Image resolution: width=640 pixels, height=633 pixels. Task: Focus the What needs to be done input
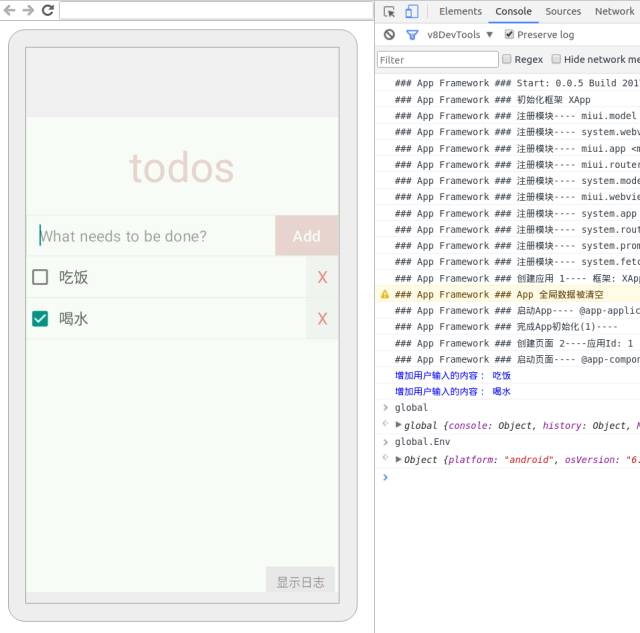pos(151,236)
